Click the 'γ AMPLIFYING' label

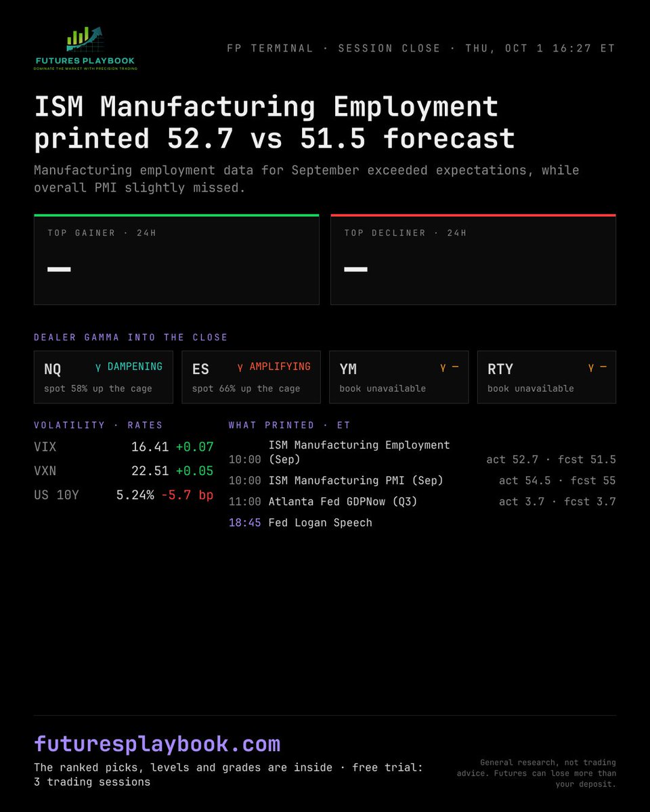[274, 367]
